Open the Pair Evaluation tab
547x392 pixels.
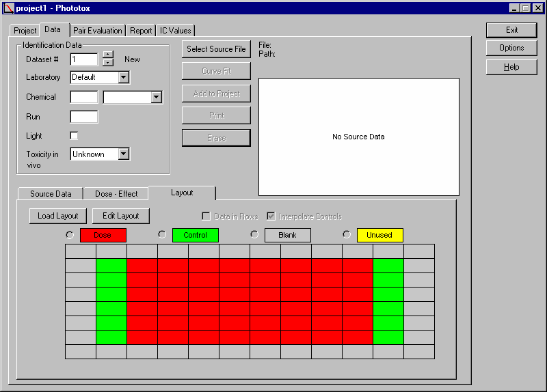[98, 31]
